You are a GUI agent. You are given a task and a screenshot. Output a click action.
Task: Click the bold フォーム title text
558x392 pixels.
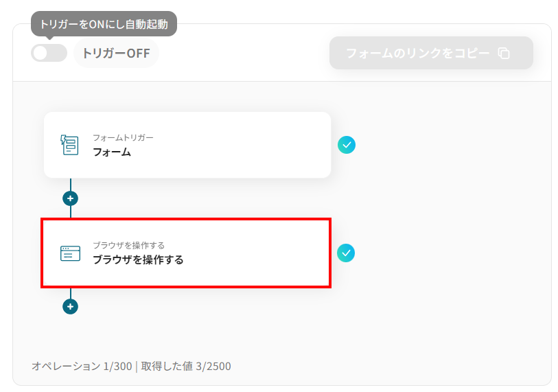coord(112,152)
